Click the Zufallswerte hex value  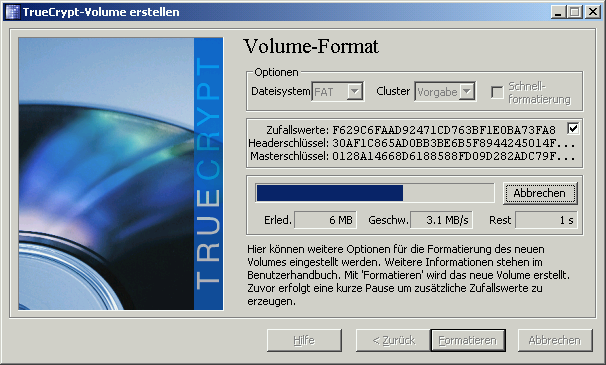pyautogui.click(x=444, y=130)
